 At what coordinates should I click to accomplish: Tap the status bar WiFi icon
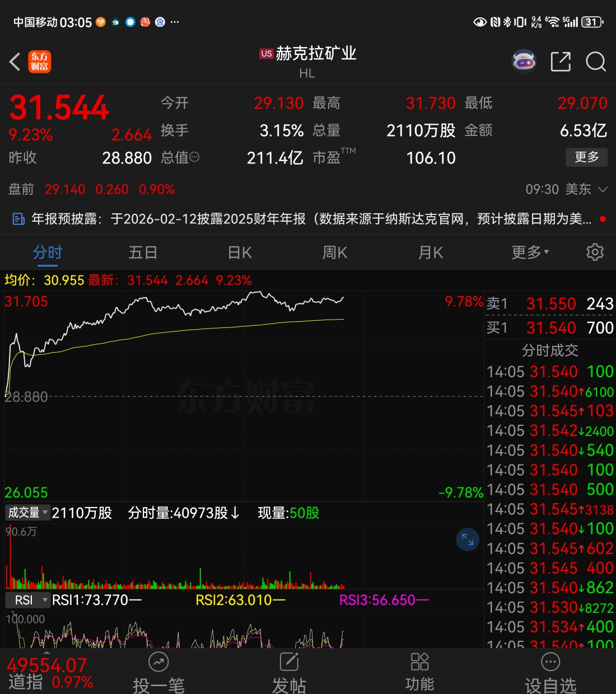click(x=552, y=22)
